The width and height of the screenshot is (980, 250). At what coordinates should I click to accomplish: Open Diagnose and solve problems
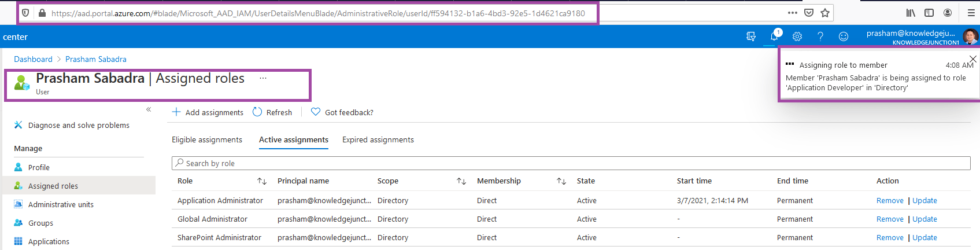pyautogui.click(x=79, y=125)
